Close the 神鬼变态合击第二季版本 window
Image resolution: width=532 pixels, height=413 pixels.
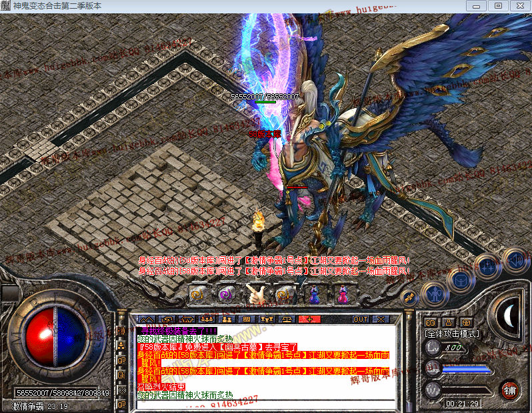(x=520, y=6)
